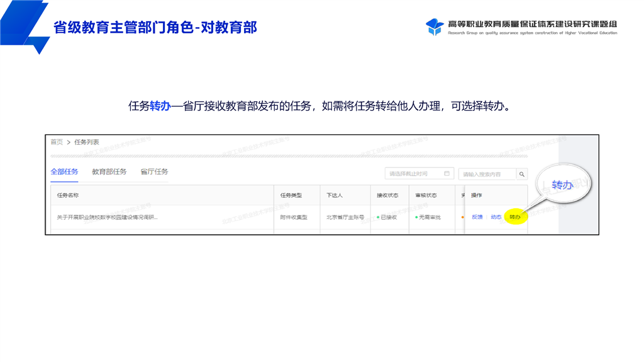Click the 首页 breadcrumb link
Screen dimensions: 644x362
(57, 142)
